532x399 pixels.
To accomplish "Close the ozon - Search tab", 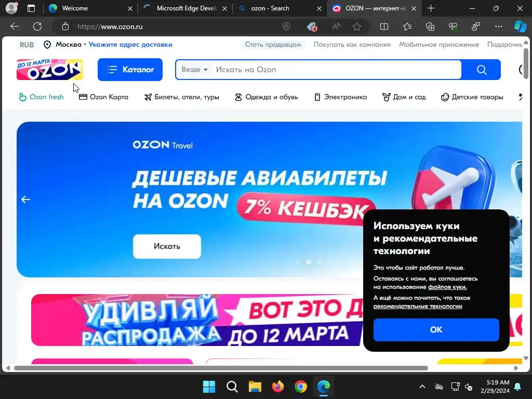I will click(319, 8).
